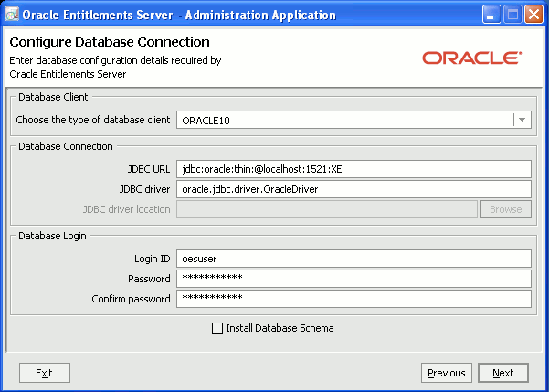Click the Configure Database Connection heading
The height and width of the screenshot is (392, 549).
point(110,42)
